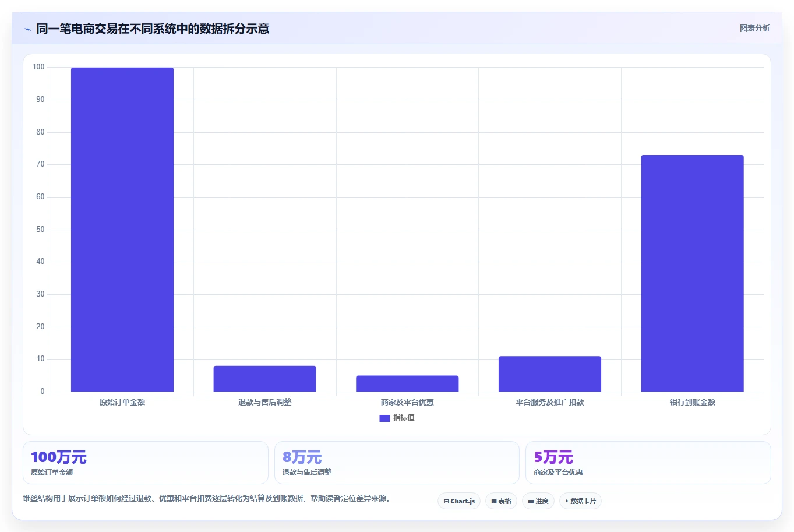The height and width of the screenshot is (532, 794).
Task: Click the 堆叠结构 description paragraph
Action: click(x=207, y=499)
